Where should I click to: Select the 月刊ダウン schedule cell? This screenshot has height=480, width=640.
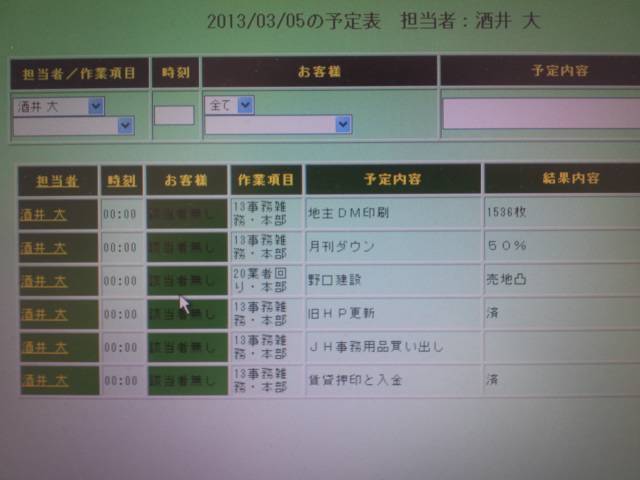393,246
